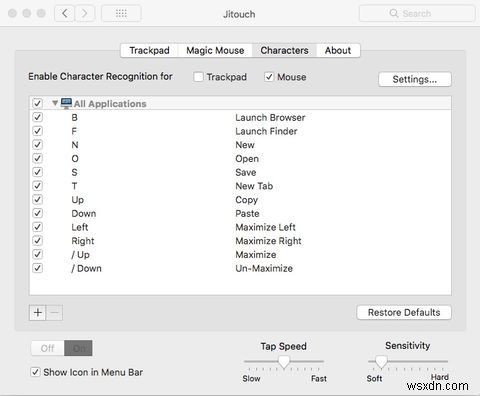This screenshot has height=396, width=480.
Task: Click the Left gesture name
Action: coord(80,227)
